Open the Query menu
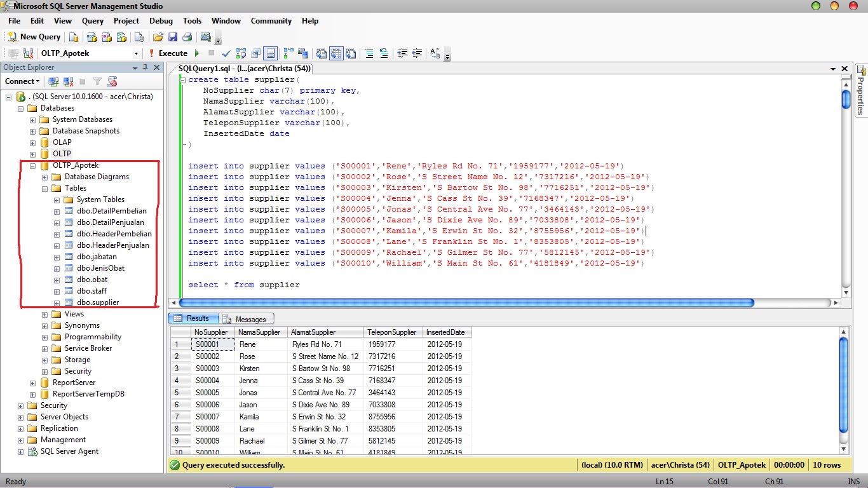Screen dimensions: 868x488 pos(93,21)
